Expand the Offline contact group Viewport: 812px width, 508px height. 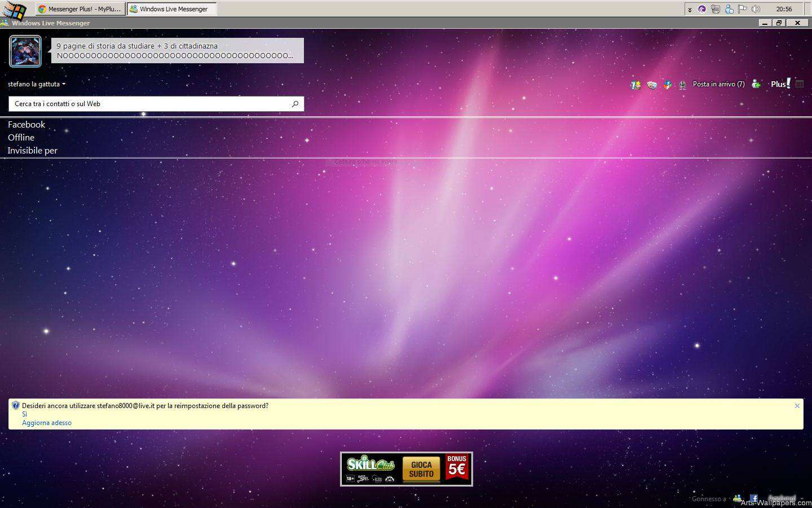tap(21, 138)
